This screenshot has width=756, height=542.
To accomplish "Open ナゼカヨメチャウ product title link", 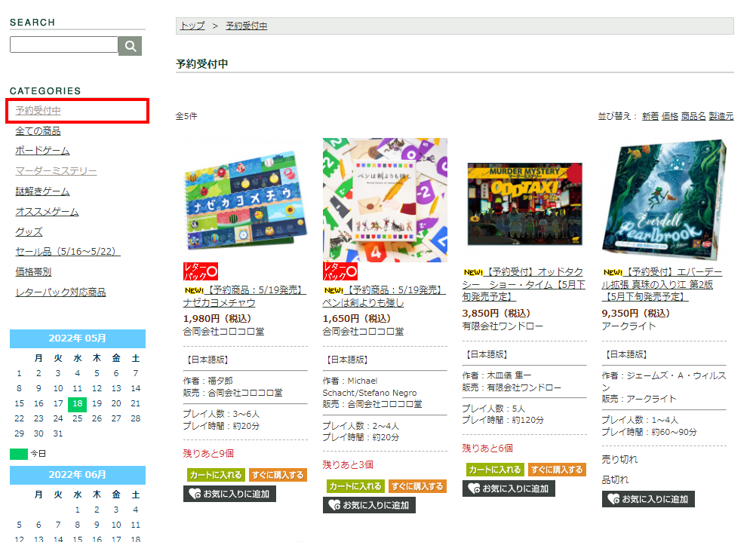I will click(244, 296).
